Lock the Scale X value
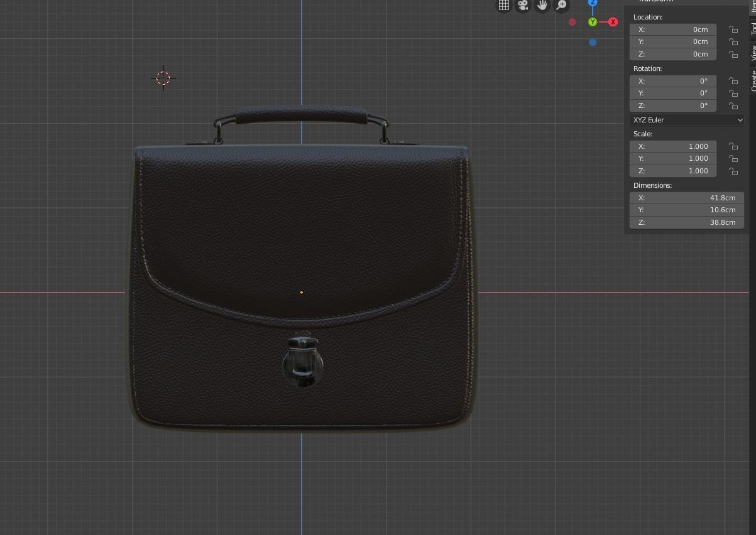Viewport: 756px width, 535px height. coord(733,146)
